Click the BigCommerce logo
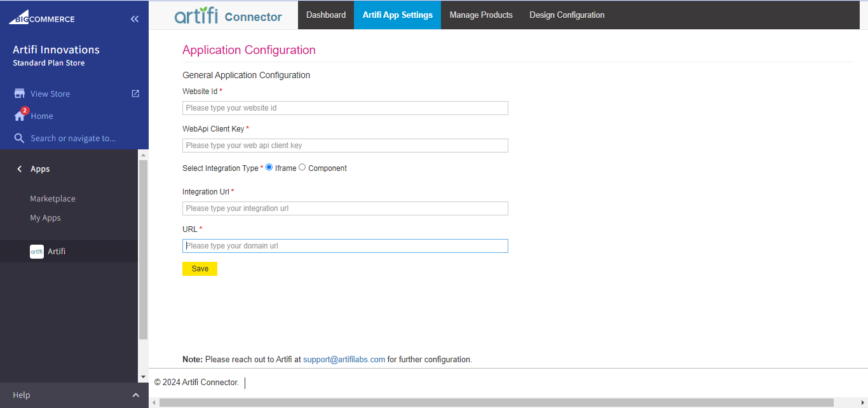This screenshot has height=408, width=868. (x=41, y=17)
